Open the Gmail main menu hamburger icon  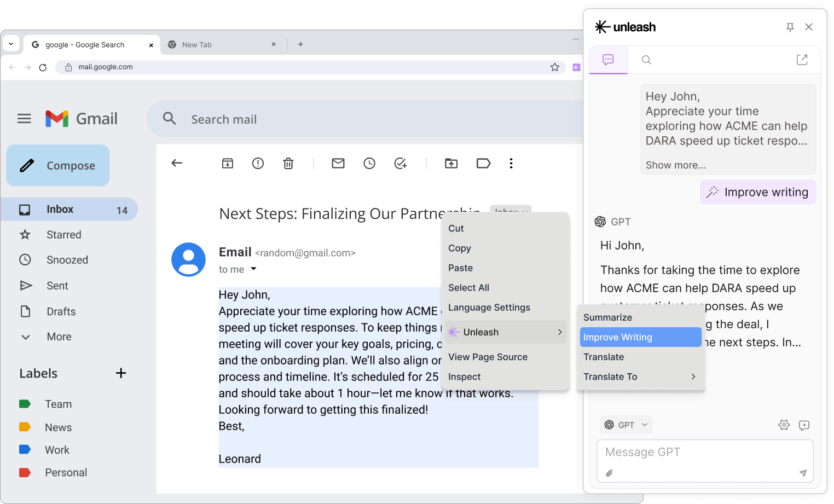click(x=24, y=119)
